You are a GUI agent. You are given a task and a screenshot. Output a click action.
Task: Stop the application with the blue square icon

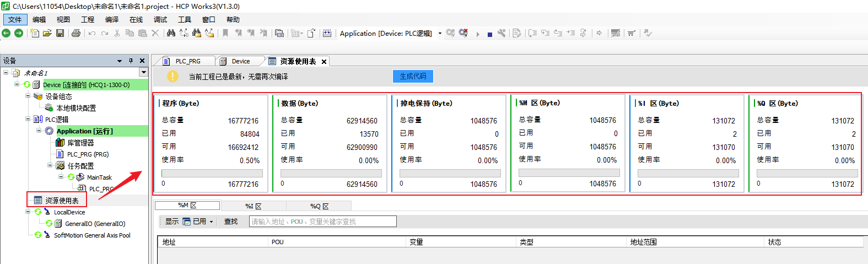click(489, 34)
